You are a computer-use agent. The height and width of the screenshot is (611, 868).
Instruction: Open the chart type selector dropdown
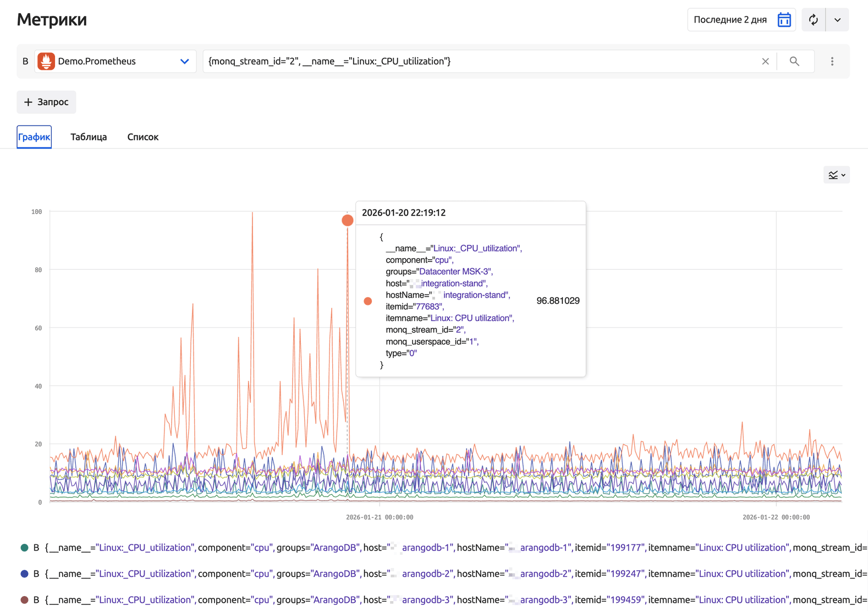click(836, 175)
